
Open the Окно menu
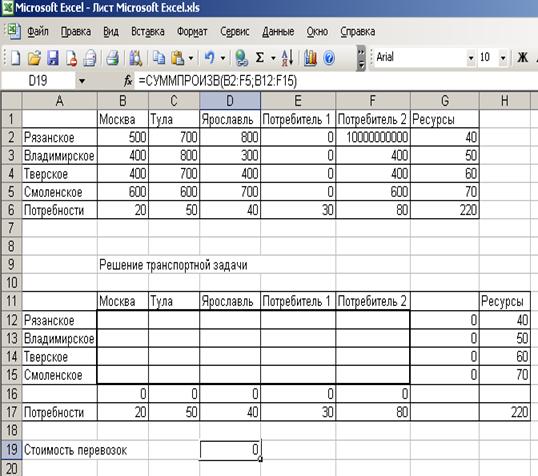coord(317,32)
